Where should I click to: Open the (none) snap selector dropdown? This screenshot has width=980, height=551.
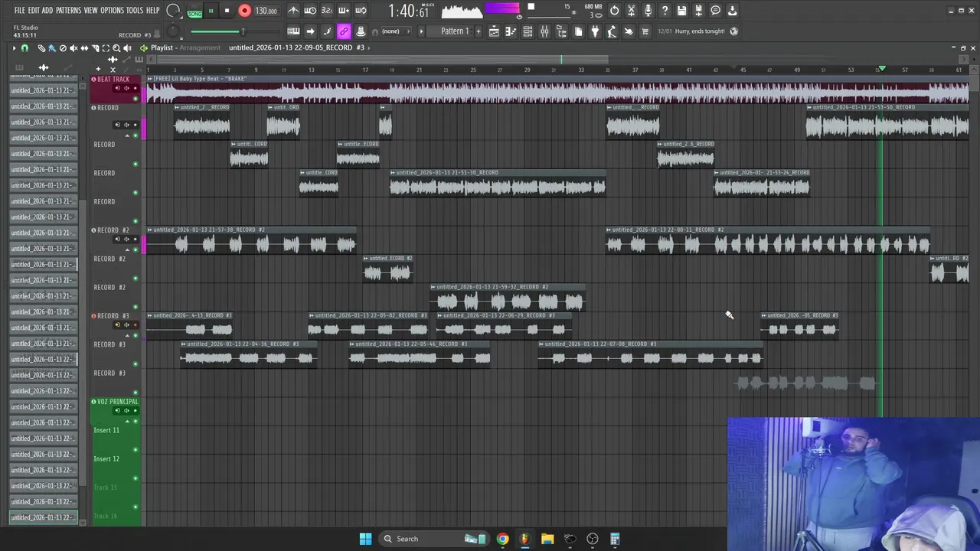(396, 31)
